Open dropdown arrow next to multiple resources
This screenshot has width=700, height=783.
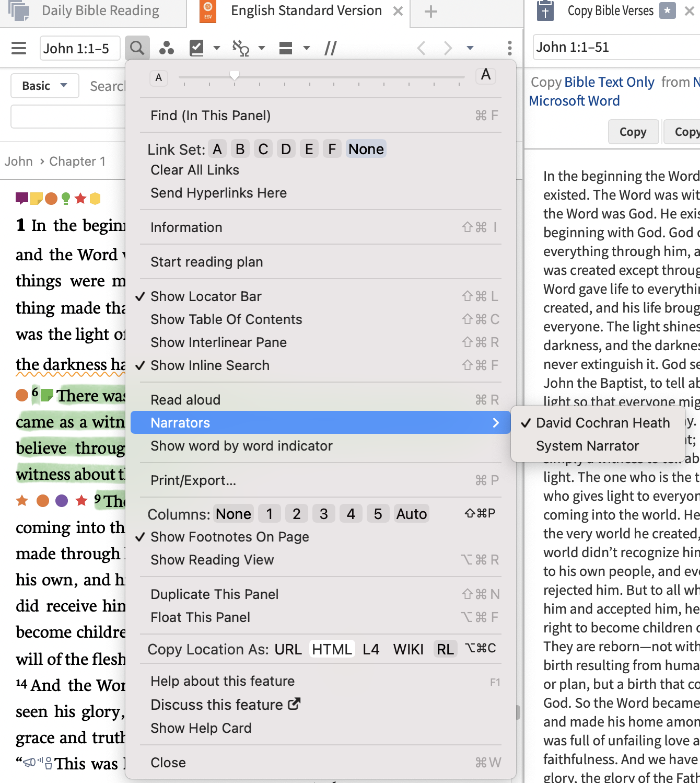pos(262,48)
